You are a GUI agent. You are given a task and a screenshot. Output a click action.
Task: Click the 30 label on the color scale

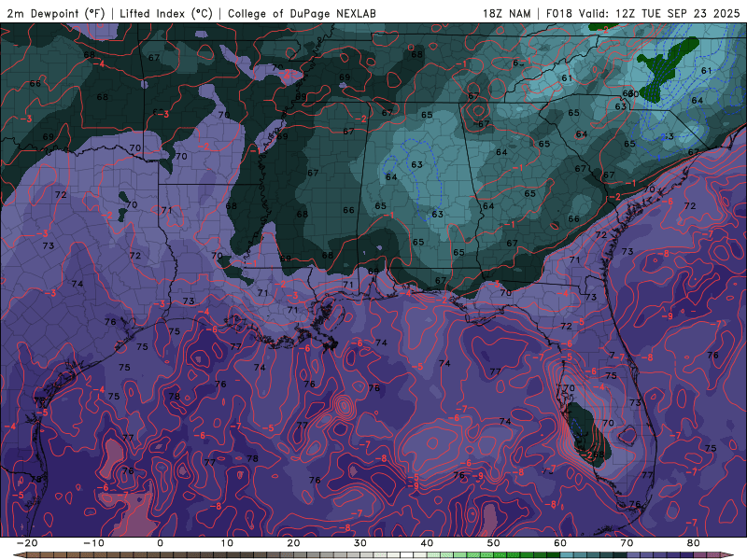click(360, 543)
